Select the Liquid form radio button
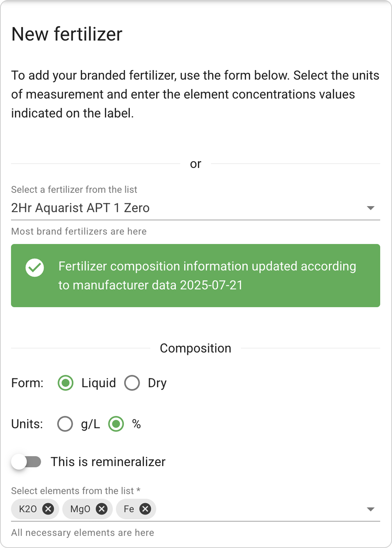This screenshot has height=548, width=392. click(x=65, y=383)
